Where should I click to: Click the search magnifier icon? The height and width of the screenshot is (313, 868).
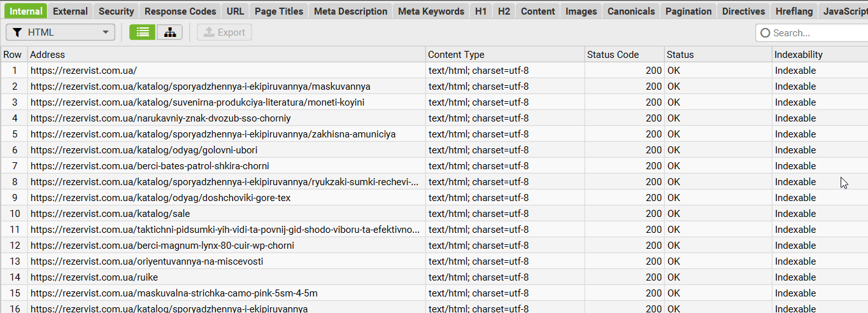(765, 32)
